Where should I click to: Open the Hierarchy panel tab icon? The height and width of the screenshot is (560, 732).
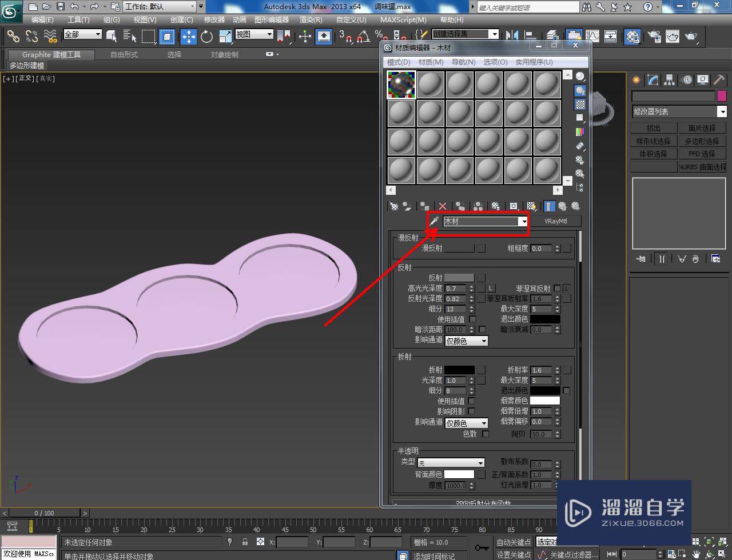coord(669,81)
